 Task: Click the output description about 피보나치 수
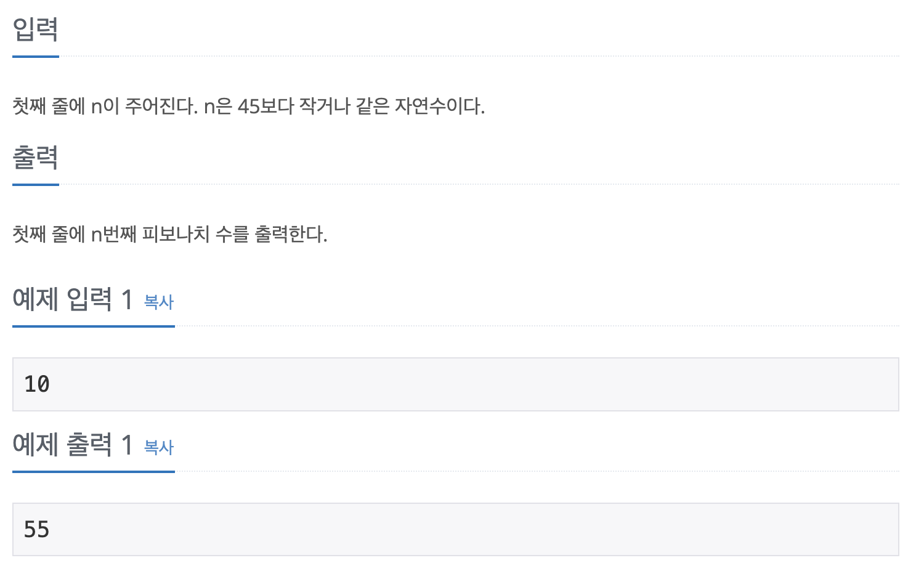pyautogui.click(x=170, y=235)
